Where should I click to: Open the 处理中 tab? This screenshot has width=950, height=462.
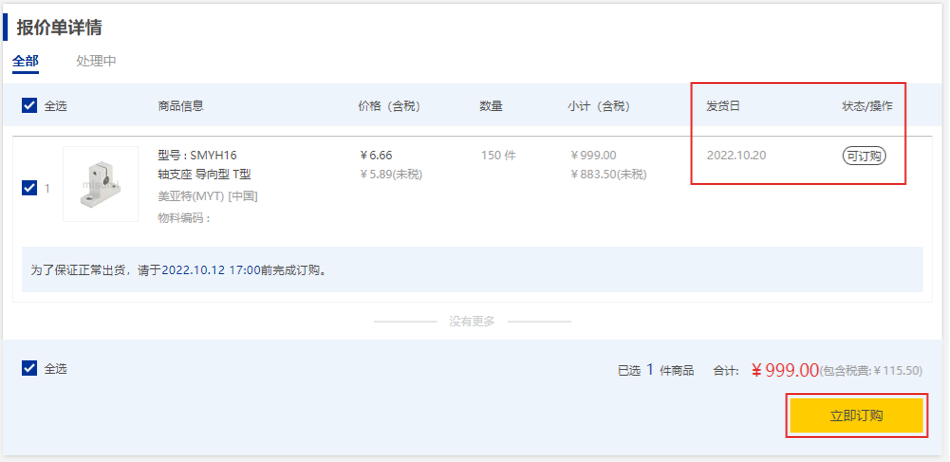point(96,61)
